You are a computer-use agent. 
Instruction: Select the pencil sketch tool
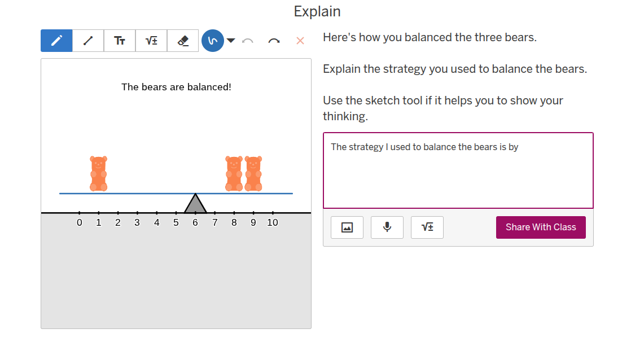pyautogui.click(x=56, y=41)
